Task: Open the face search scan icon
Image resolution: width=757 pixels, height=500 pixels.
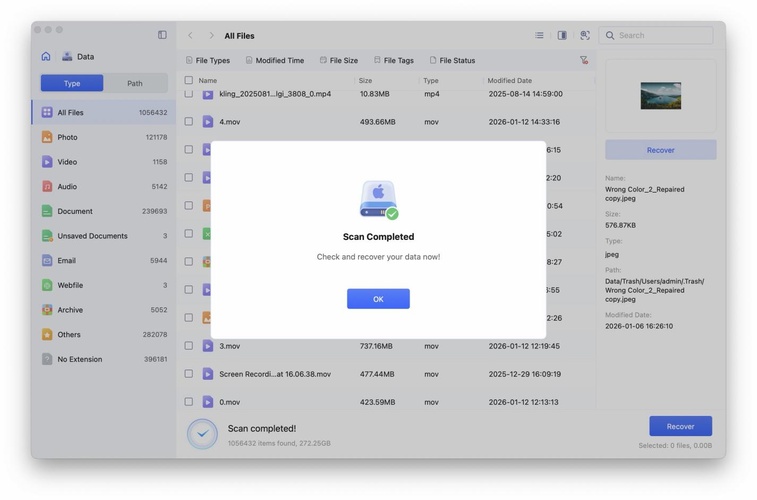Action: tap(585, 35)
